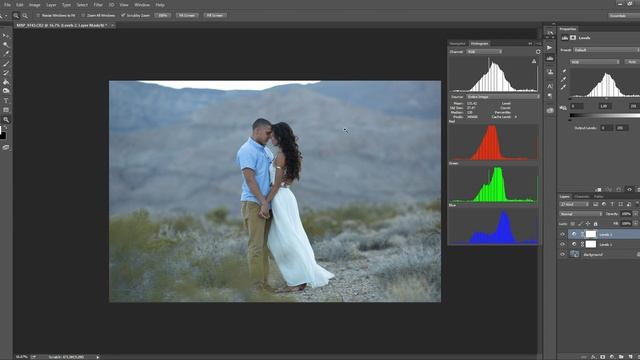Select the Type tool

coord(6,101)
